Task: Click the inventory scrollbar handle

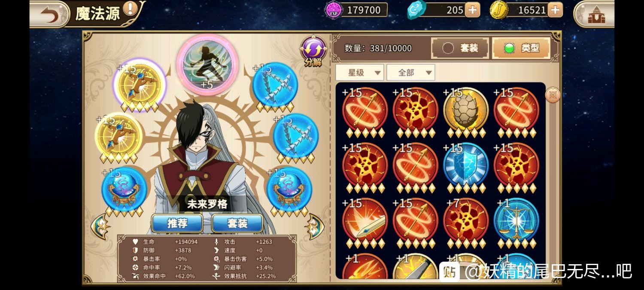Action: pyautogui.click(x=553, y=95)
